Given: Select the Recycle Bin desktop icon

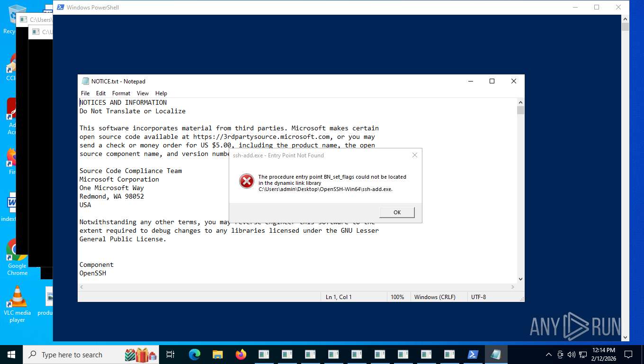Looking at the screenshot, I should tap(9, 19).
